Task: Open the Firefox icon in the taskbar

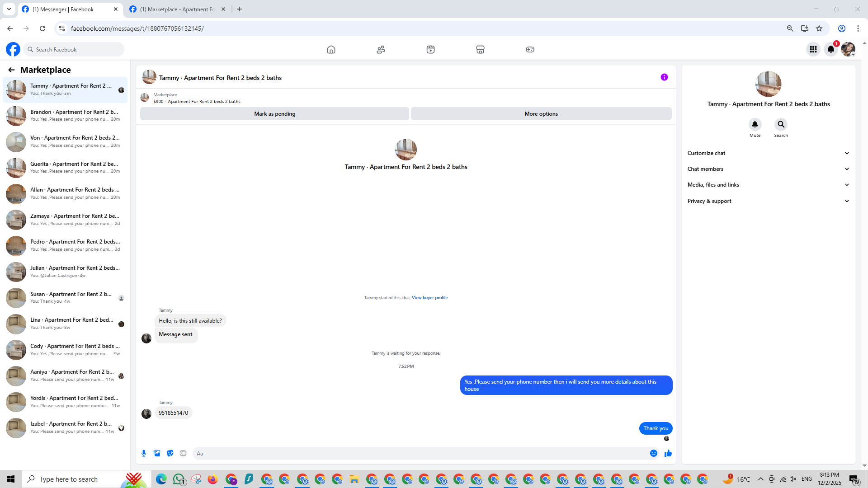Action: (212, 479)
